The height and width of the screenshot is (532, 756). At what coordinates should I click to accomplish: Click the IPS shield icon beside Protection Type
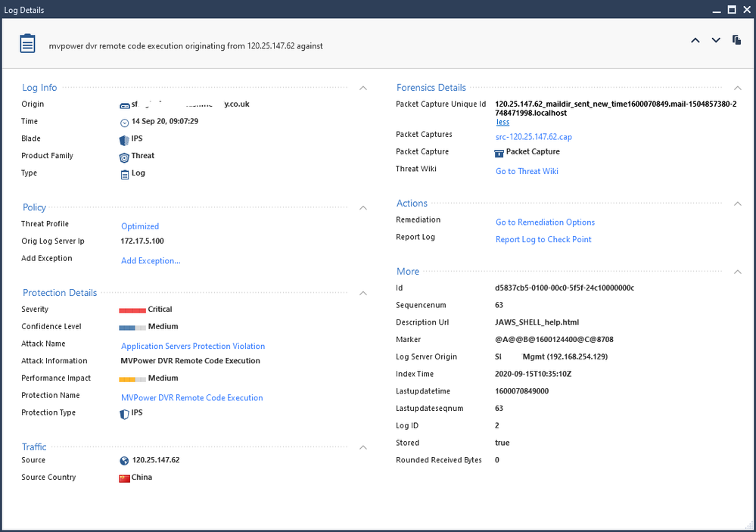click(124, 414)
